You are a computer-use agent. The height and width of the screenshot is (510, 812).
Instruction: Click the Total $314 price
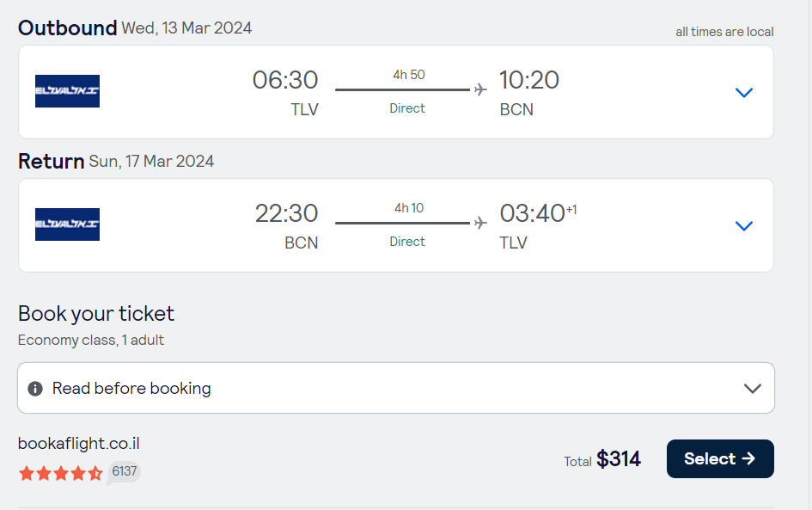602,459
